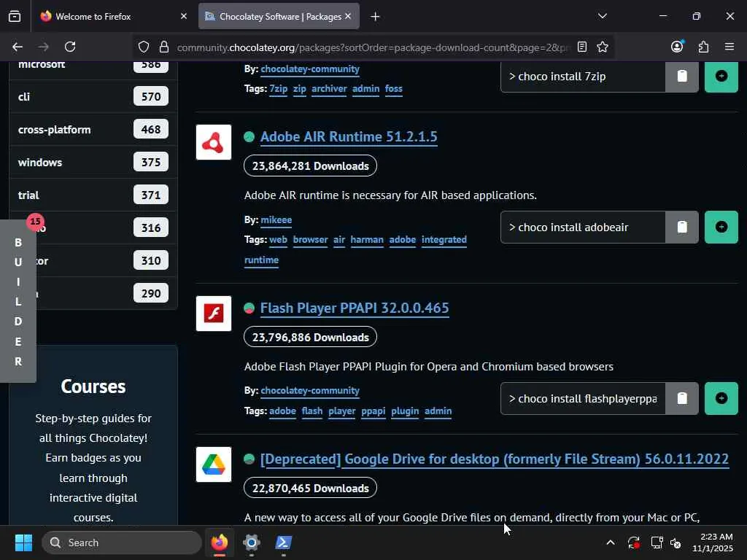Filter by windows tag in sidebar
The image size is (747, 560).
pos(93,163)
